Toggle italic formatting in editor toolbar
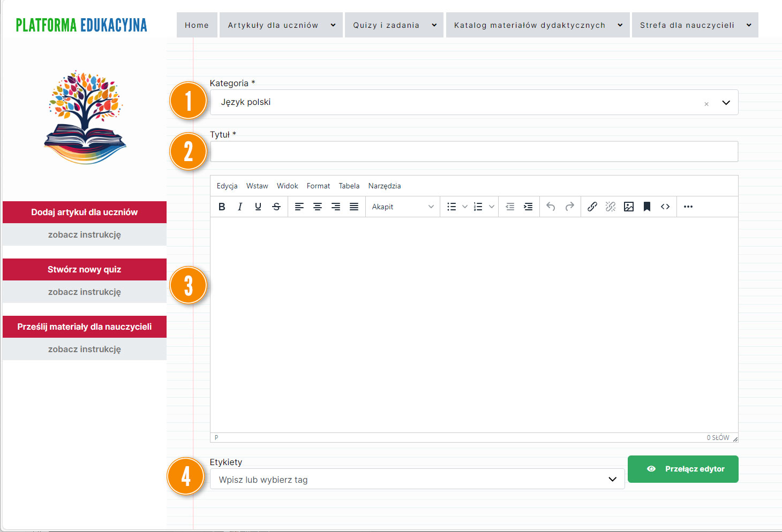The image size is (782, 532). click(240, 207)
